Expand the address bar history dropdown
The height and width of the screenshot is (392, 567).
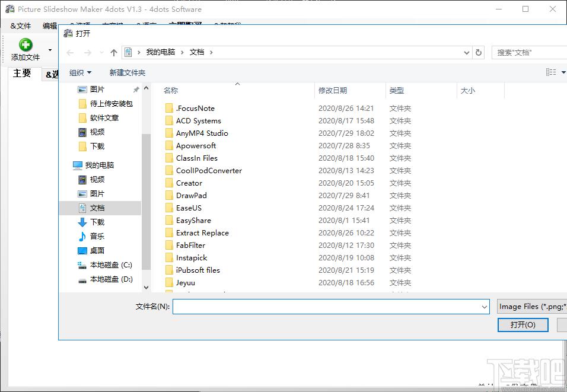click(x=467, y=53)
